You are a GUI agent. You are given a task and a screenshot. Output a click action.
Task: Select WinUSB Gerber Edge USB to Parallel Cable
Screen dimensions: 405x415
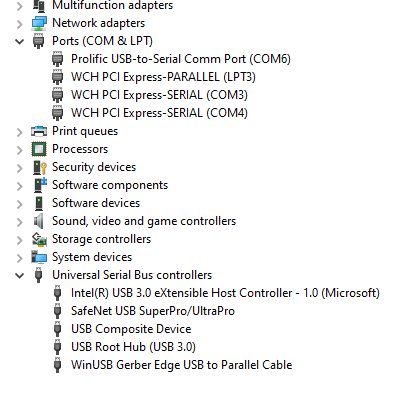pos(181,365)
